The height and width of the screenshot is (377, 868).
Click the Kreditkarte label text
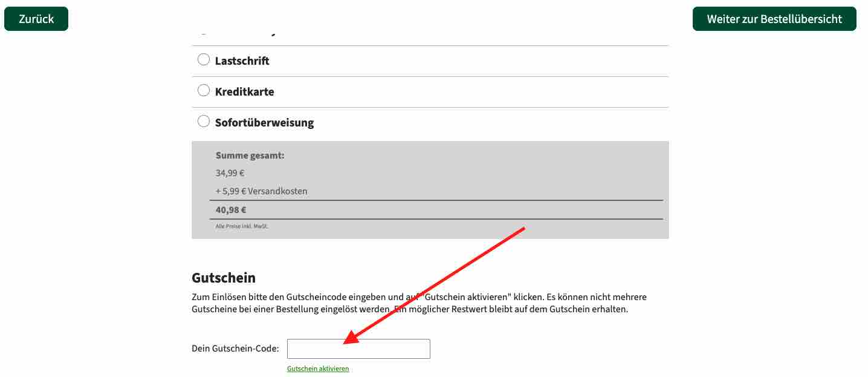tap(245, 92)
